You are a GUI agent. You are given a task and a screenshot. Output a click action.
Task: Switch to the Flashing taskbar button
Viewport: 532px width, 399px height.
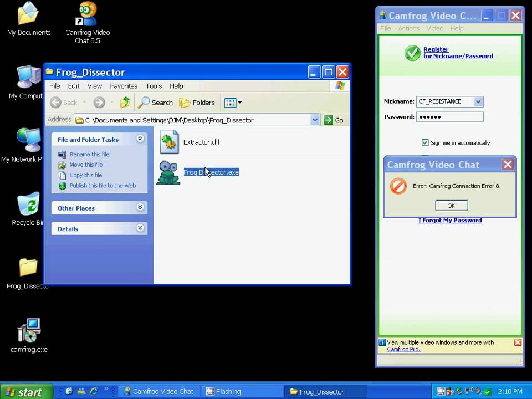[x=242, y=392]
